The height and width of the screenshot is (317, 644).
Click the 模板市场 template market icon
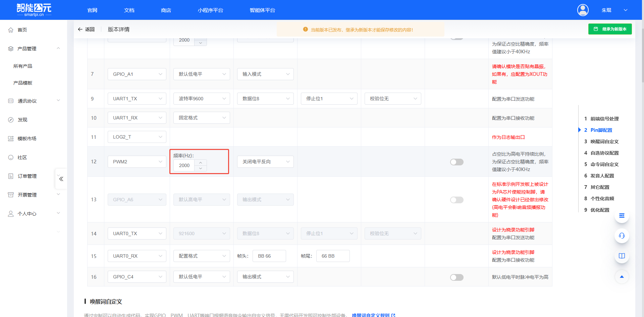10,138
